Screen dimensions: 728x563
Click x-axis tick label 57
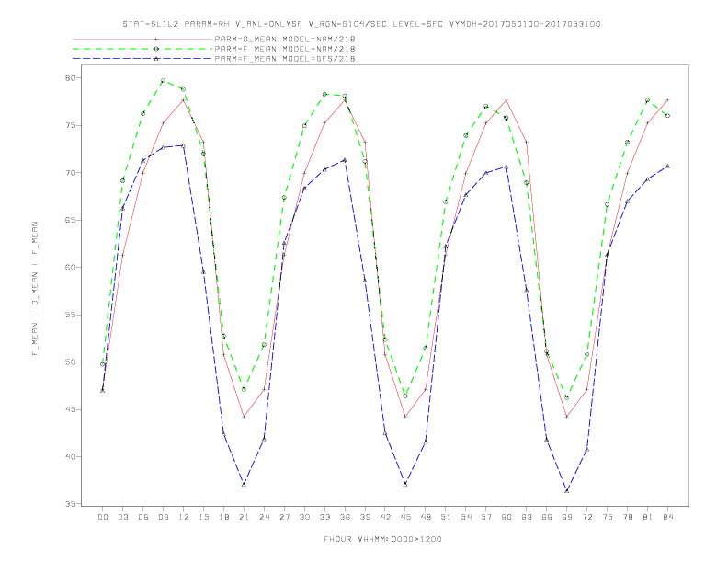(x=486, y=517)
